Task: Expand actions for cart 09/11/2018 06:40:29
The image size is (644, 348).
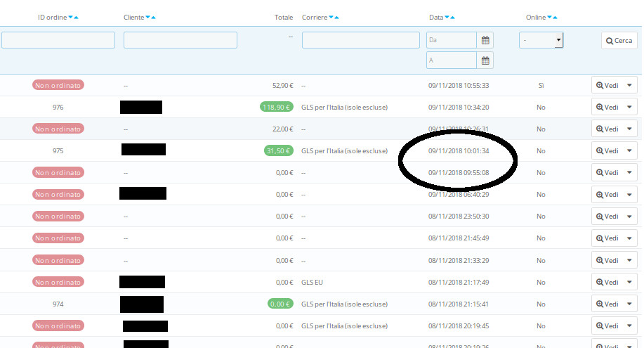Action: (x=630, y=194)
